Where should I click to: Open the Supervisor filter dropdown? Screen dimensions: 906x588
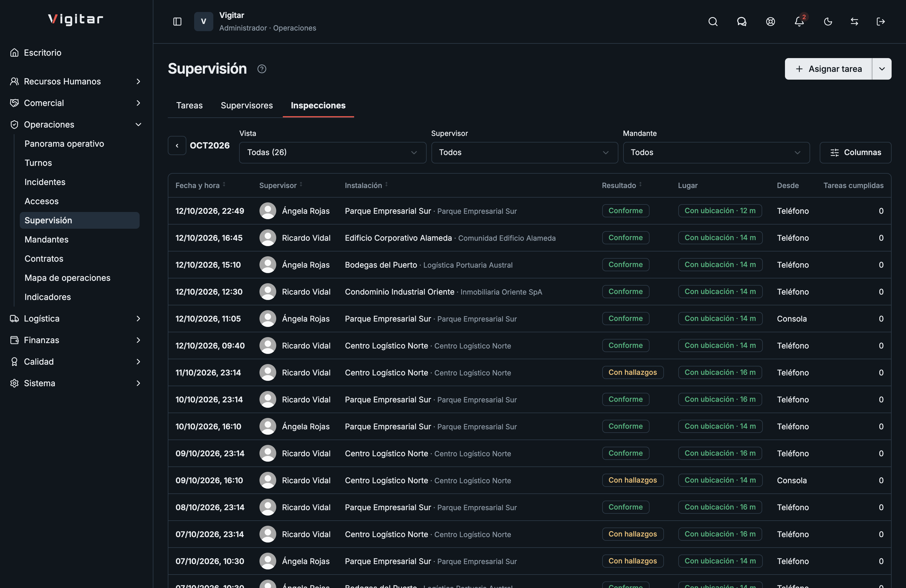524,152
